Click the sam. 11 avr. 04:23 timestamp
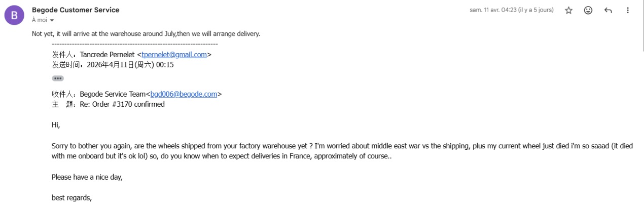Viewport: 644px width, 209px height. [x=511, y=10]
